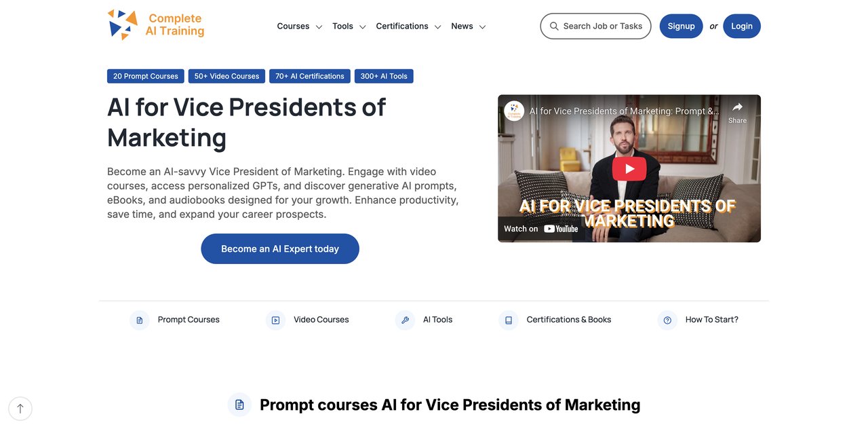The height and width of the screenshot is (429, 868).
Task: Click the Search Job or Tasks field
Action: click(595, 26)
